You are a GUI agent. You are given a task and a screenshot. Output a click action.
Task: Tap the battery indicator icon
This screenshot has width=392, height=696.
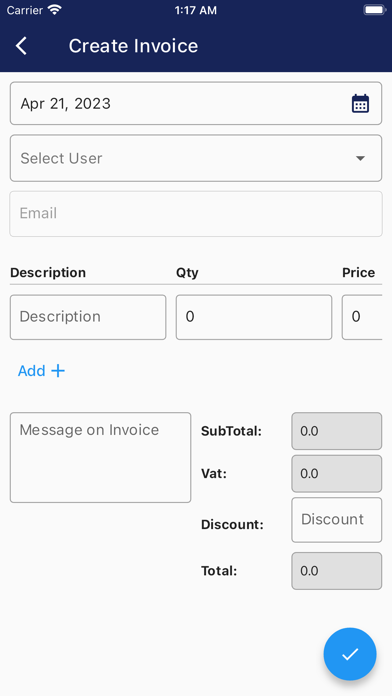coord(374,10)
